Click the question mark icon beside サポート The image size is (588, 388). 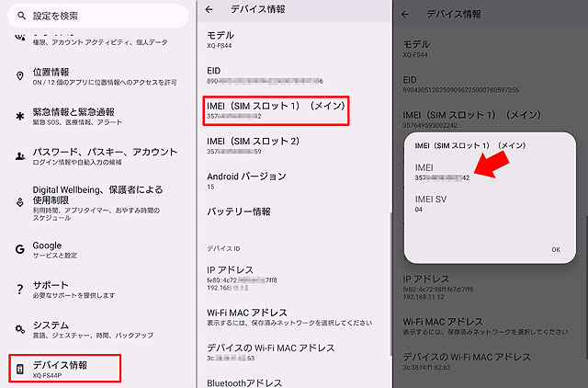(x=20, y=289)
